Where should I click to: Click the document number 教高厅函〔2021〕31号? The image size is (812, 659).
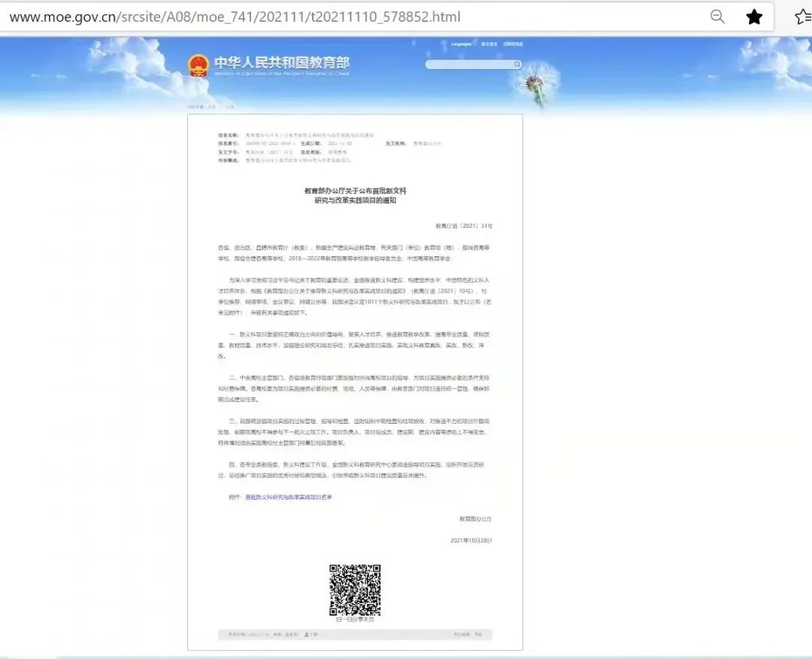point(464,225)
